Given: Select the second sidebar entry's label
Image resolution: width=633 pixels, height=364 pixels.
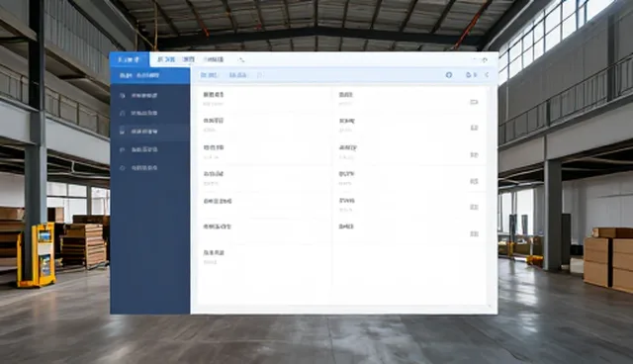Looking at the screenshot, I should [x=144, y=114].
